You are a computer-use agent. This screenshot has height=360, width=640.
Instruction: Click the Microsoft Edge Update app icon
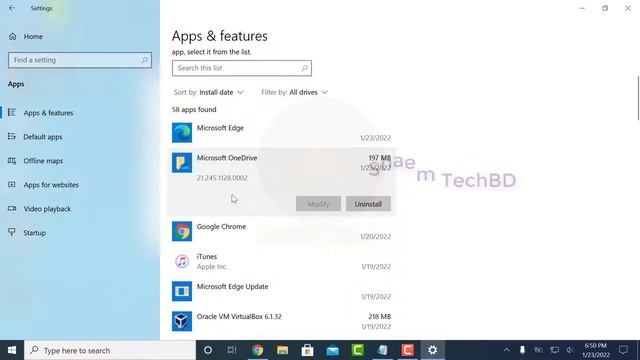(x=182, y=291)
